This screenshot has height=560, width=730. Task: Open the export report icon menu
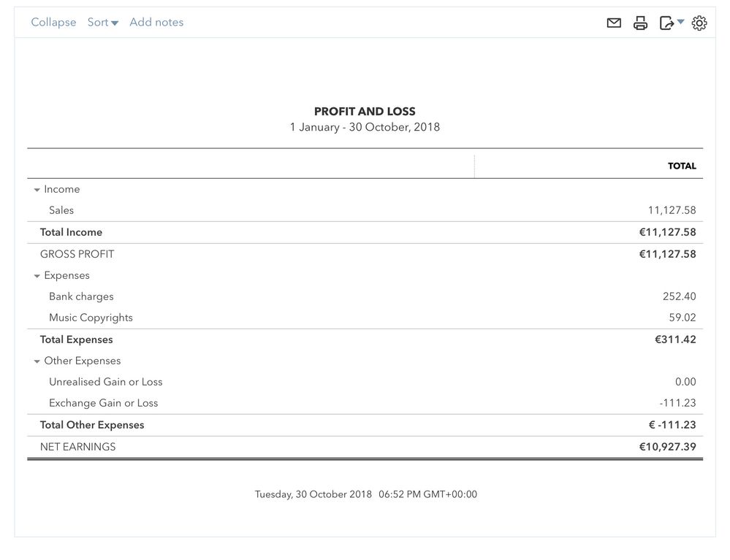[x=671, y=23]
